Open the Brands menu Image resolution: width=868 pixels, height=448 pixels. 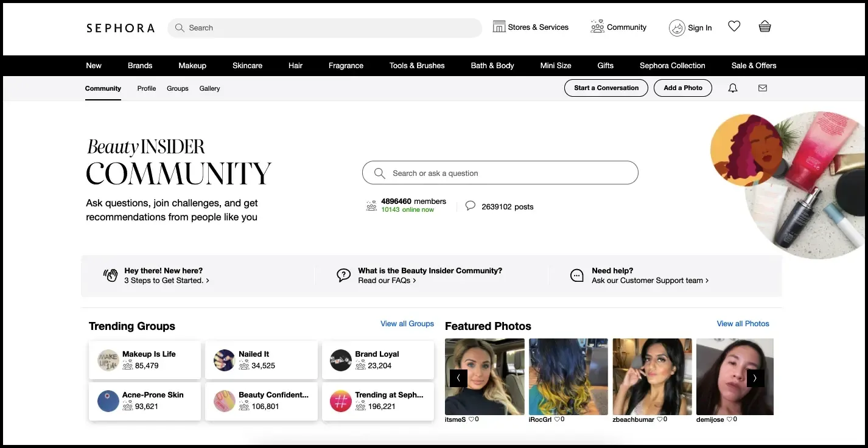pos(140,66)
